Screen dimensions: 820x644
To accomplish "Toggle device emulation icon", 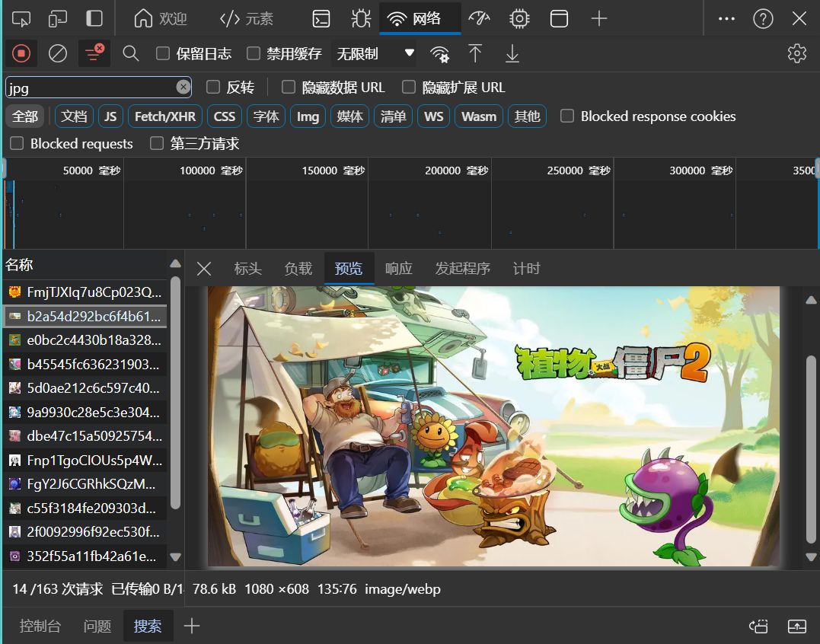I will point(58,19).
